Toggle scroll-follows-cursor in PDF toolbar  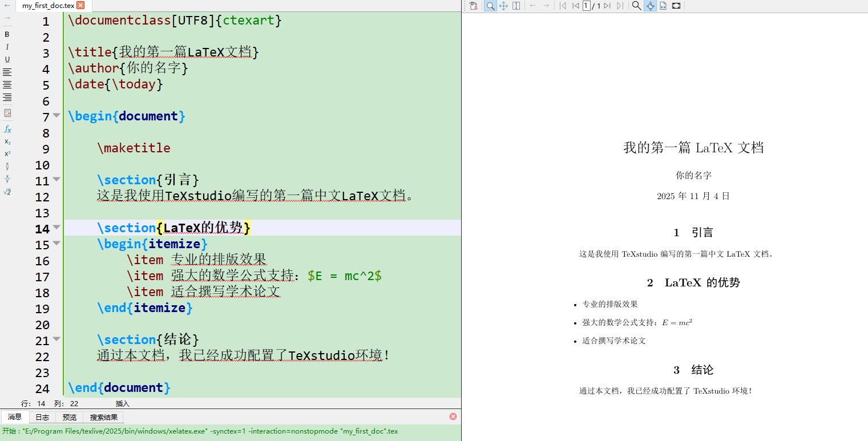click(650, 6)
